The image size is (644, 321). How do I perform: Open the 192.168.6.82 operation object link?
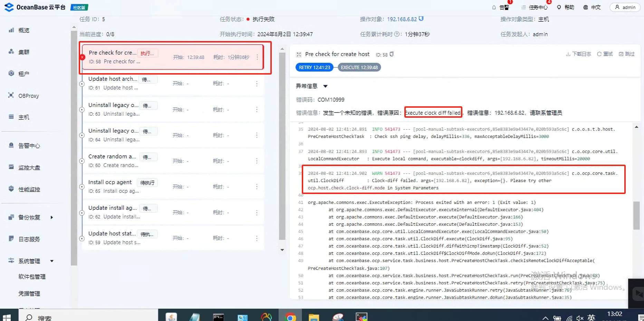(402, 19)
